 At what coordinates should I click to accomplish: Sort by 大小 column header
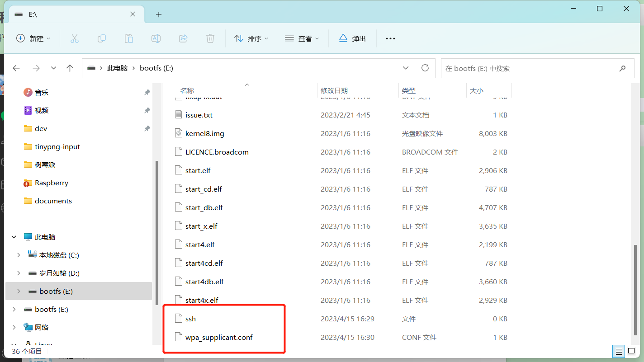point(477,90)
